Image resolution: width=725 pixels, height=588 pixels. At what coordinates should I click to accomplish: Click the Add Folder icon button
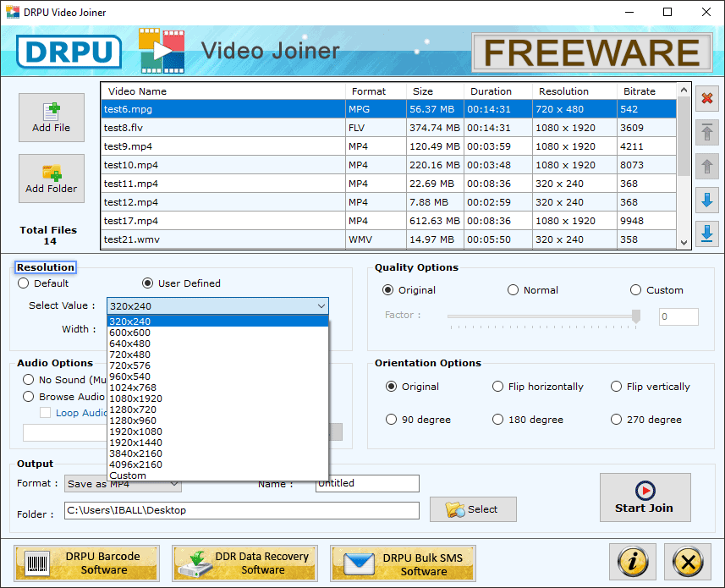[52, 179]
